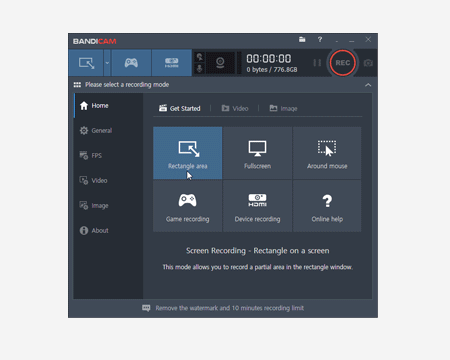Open the screen recording mode dropdown arrow
This screenshot has width=450, height=360.
[107, 63]
